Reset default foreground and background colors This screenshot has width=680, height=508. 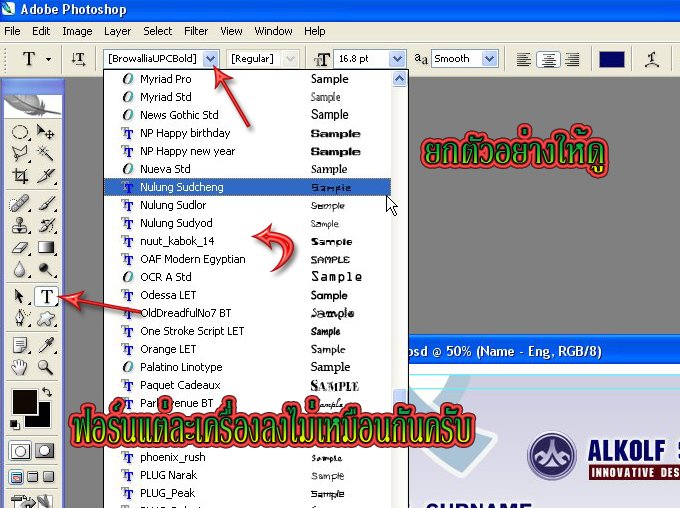14,424
